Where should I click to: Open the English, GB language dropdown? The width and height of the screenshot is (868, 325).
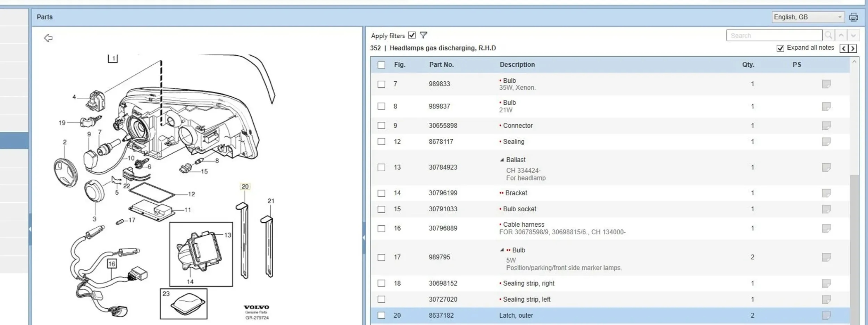pyautogui.click(x=808, y=17)
